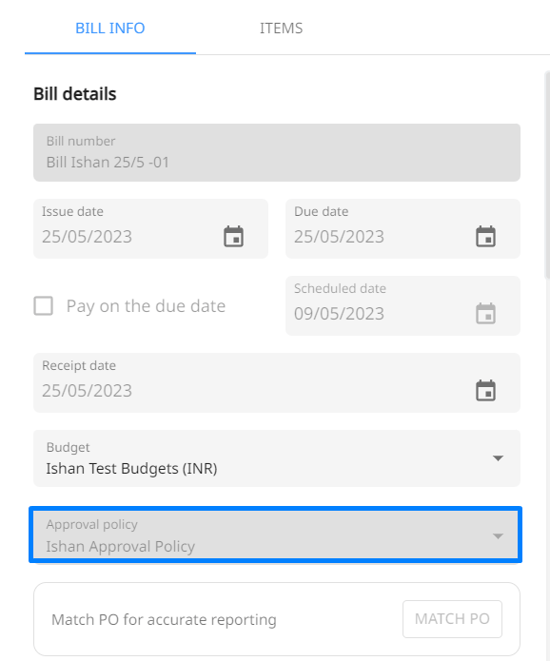Switch to the ITEMS tab
This screenshot has height=661, width=550.
tap(281, 28)
